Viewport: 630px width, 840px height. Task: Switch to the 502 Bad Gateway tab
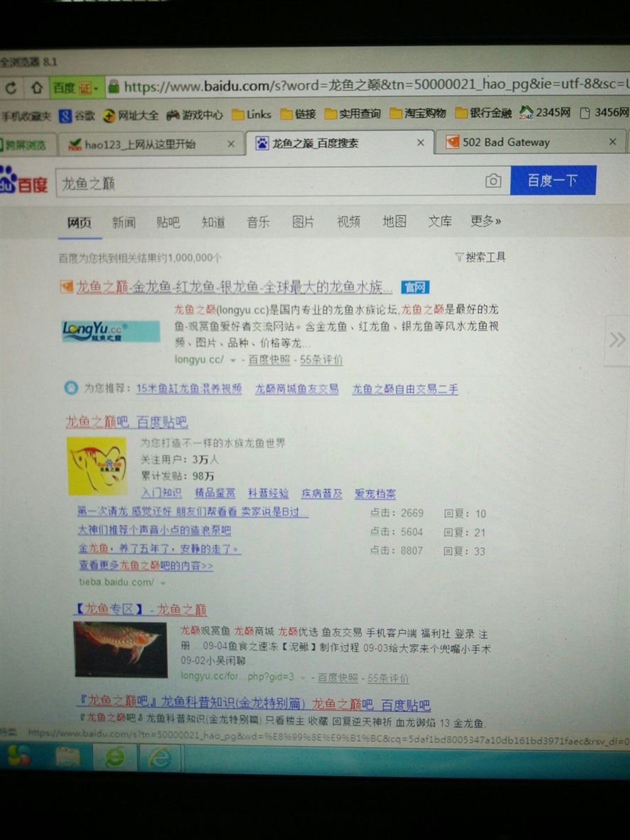point(531,142)
